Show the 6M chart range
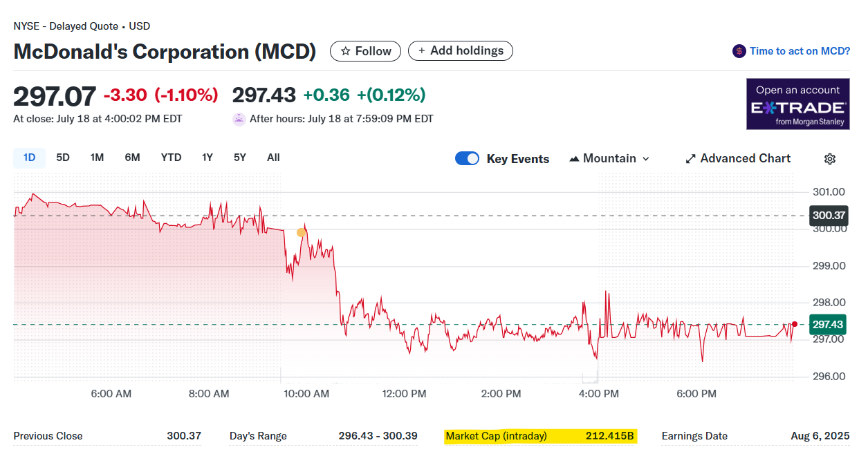This screenshot has height=454, width=868. coord(132,158)
